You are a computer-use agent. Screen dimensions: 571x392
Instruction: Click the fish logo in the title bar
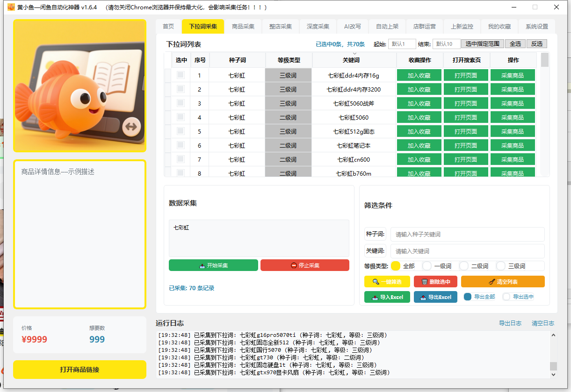10,7
